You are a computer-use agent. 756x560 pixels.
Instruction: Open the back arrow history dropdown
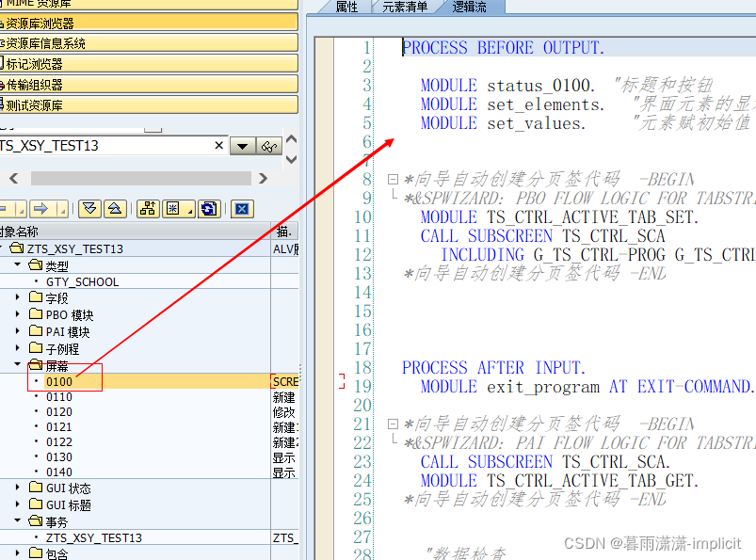pyautogui.click(x=21, y=209)
